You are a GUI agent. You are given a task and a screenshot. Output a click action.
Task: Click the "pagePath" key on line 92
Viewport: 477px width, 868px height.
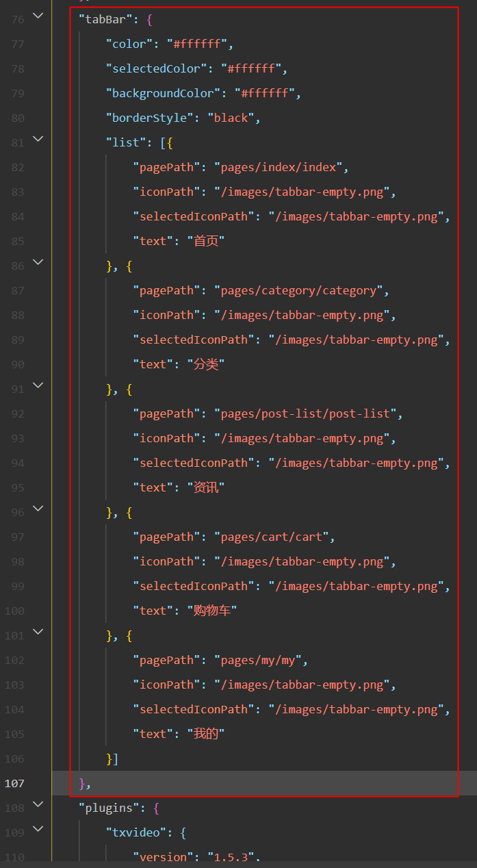click(x=166, y=413)
